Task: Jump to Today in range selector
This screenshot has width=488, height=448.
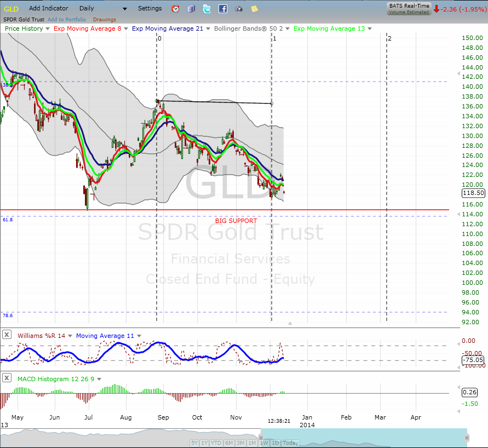Action: tap(290, 443)
